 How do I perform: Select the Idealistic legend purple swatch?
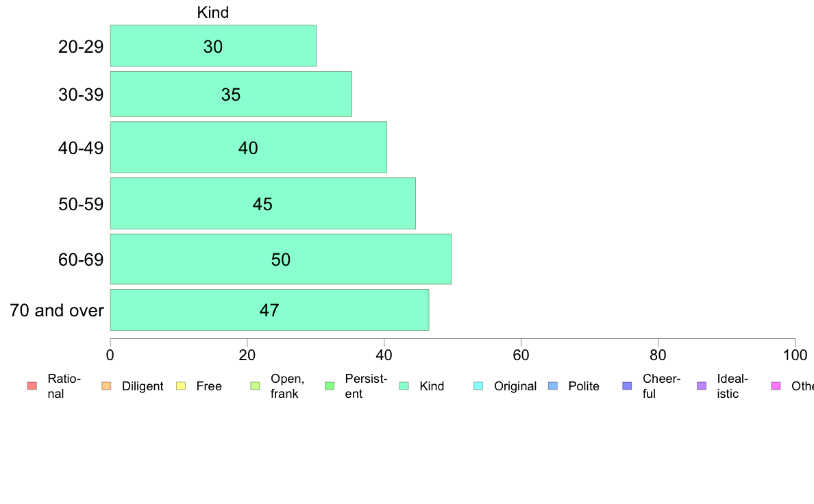click(x=702, y=386)
